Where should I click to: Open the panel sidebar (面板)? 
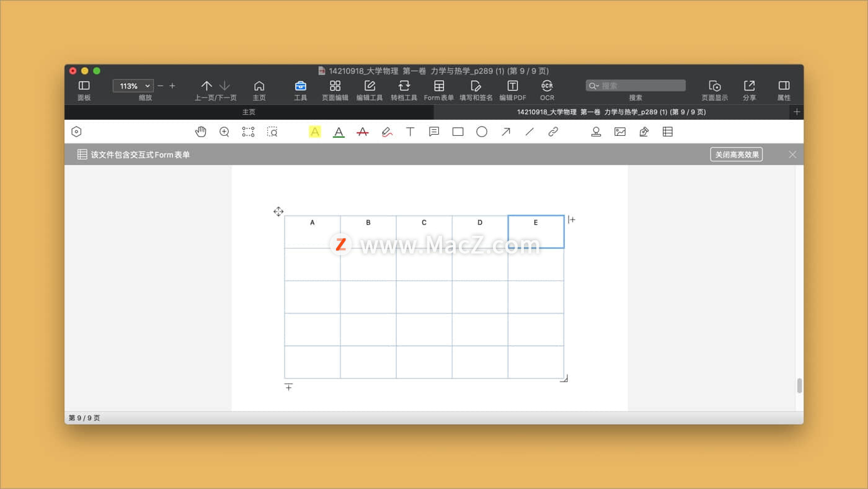84,86
